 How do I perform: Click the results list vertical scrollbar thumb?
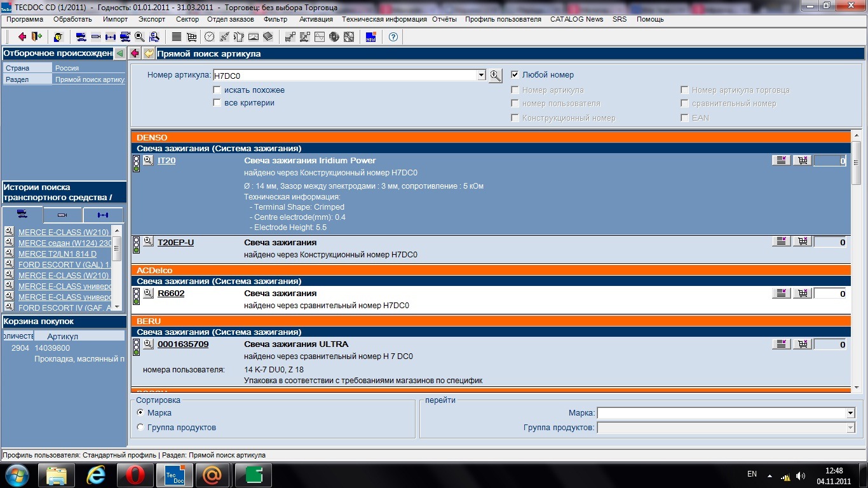(x=857, y=163)
